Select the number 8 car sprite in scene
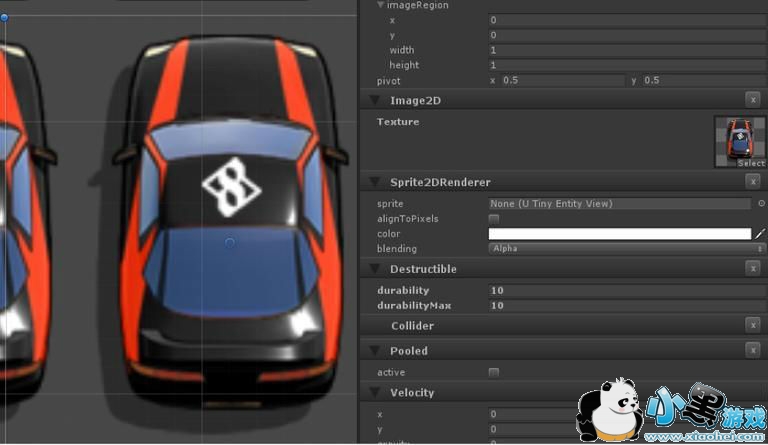This screenshot has width=768, height=445. pyautogui.click(x=230, y=220)
